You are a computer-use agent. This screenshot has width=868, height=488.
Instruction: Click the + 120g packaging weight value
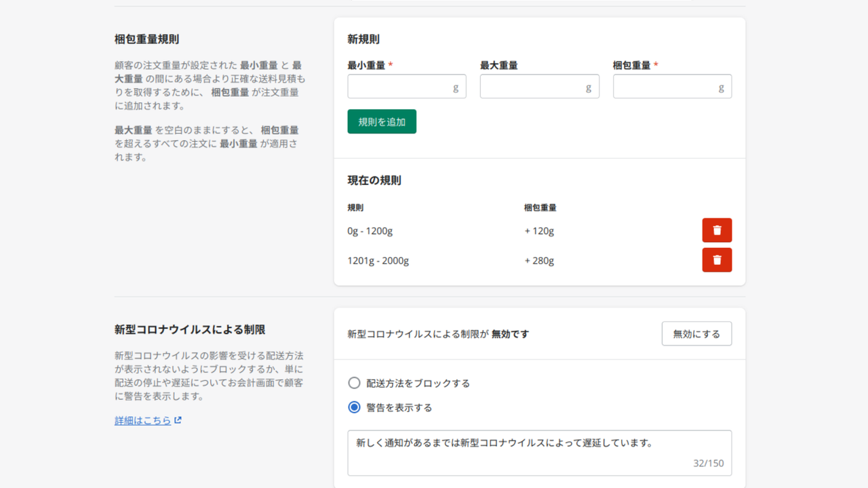(539, 231)
